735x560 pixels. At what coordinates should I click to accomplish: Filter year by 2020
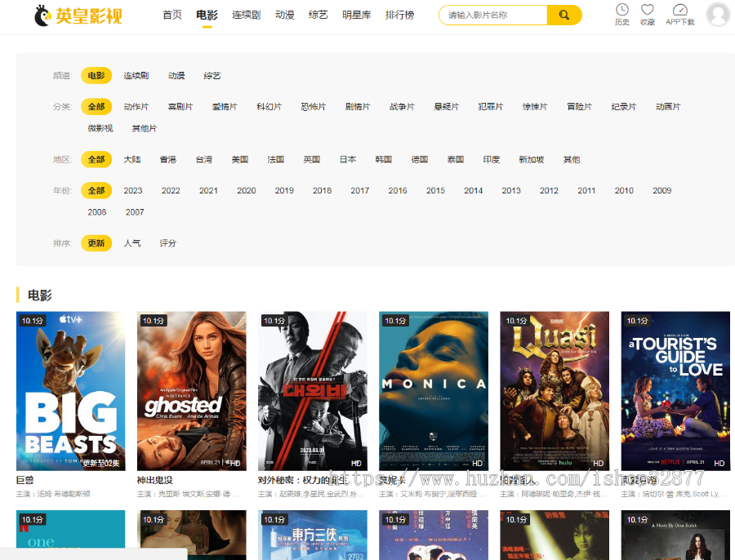pos(247,190)
